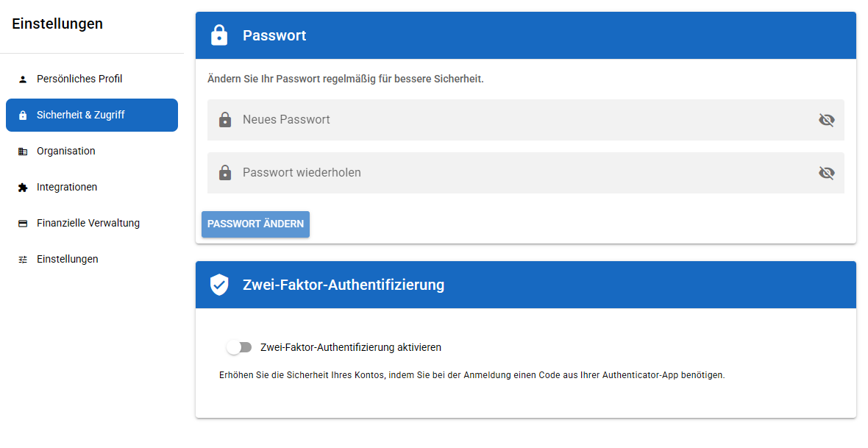868x448 pixels.
Task: Click the person icon beside Persönliches Profil
Action: [23, 79]
